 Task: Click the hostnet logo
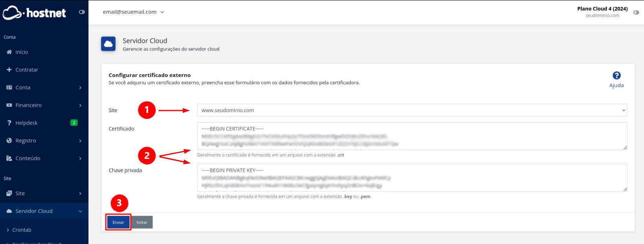tap(34, 13)
